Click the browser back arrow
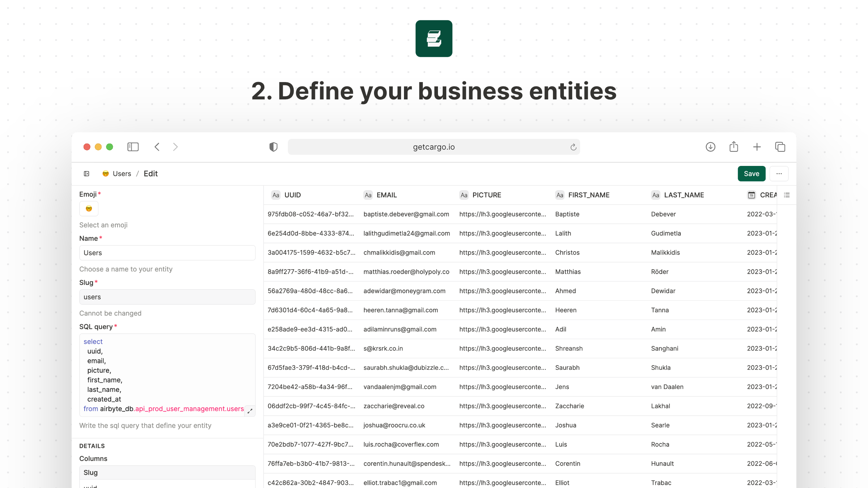This screenshot has height=488, width=868. (157, 147)
